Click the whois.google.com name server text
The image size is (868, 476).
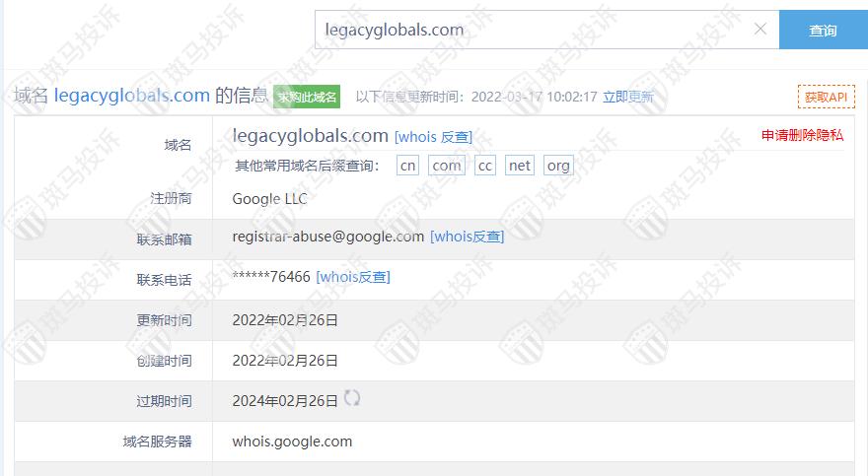click(292, 442)
